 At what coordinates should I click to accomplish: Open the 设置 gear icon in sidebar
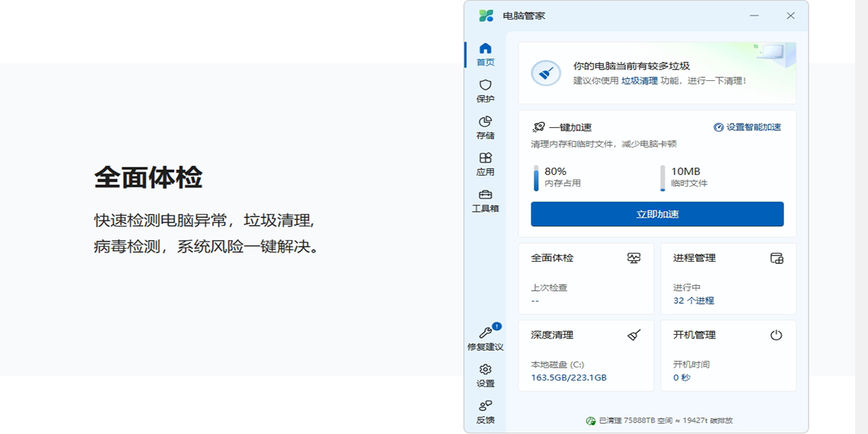(485, 375)
